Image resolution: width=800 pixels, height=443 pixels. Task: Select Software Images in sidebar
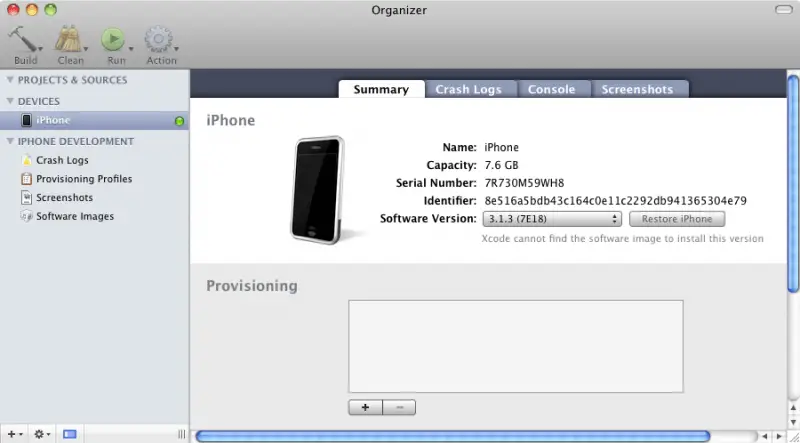tap(75, 216)
